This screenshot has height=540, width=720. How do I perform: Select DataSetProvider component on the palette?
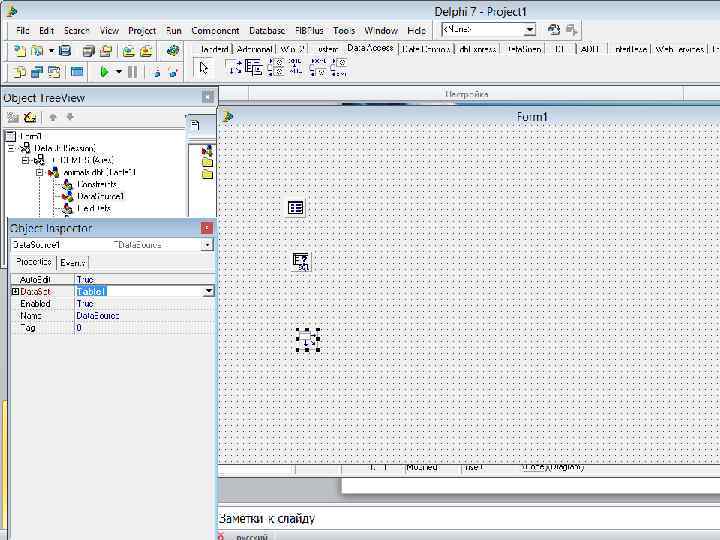[276, 68]
